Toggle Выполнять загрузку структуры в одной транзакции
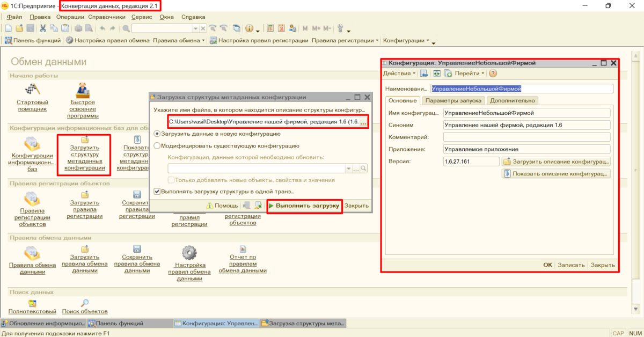 pos(157,191)
